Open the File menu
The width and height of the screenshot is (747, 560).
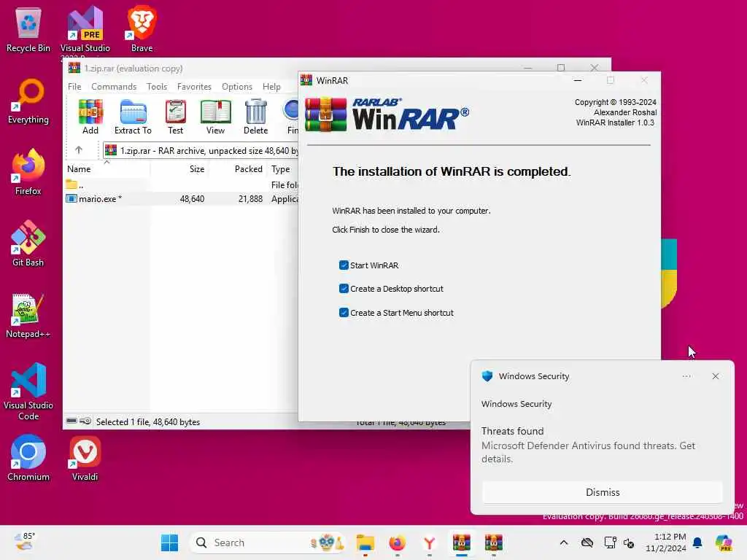pyautogui.click(x=74, y=87)
